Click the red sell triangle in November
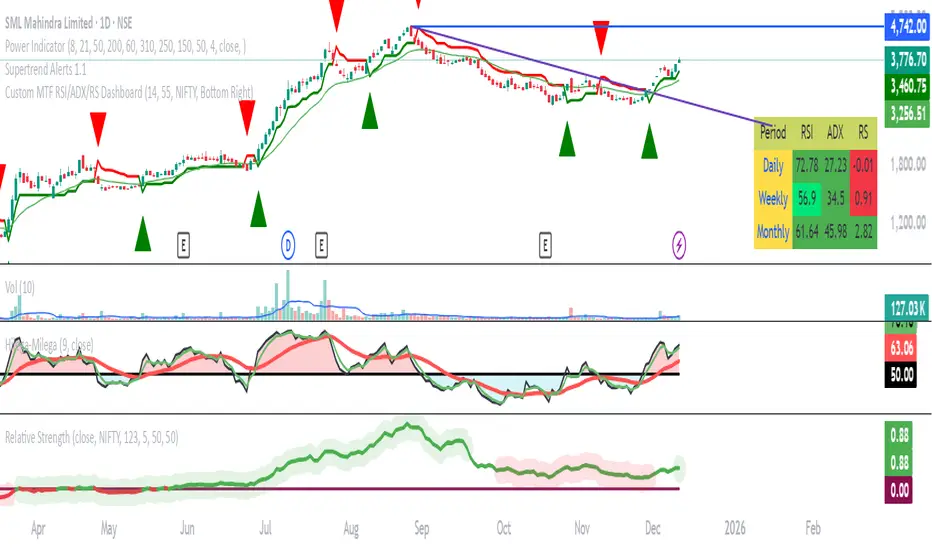 (x=601, y=37)
